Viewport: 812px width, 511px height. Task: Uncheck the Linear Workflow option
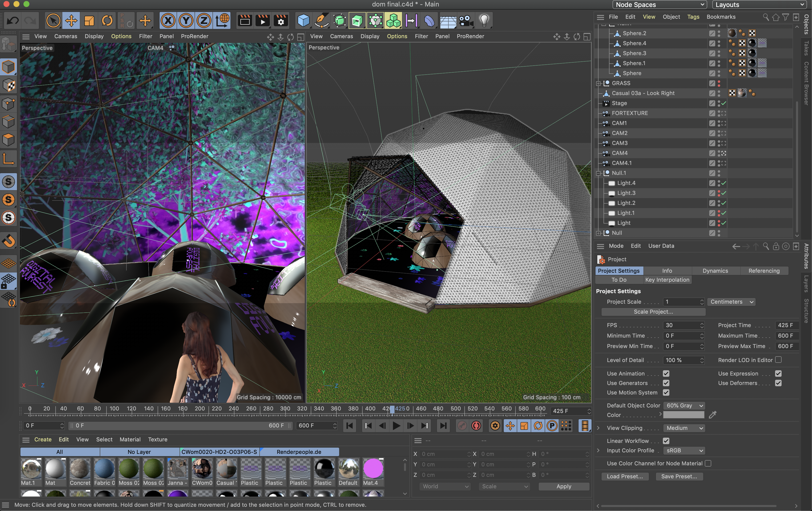click(x=666, y=441)
